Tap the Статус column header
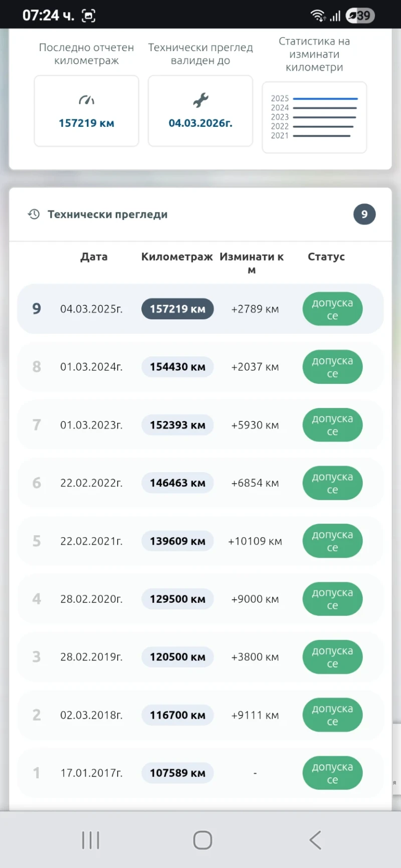Viewport: 401px width, 868px height. coord(326,257)
